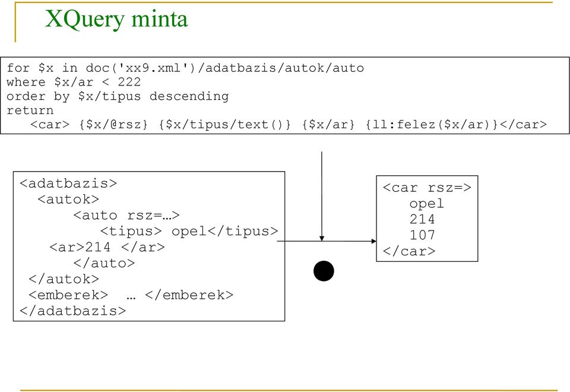
Task: Click the closing '</car>' in result box
Action: (x=409, y=251)
